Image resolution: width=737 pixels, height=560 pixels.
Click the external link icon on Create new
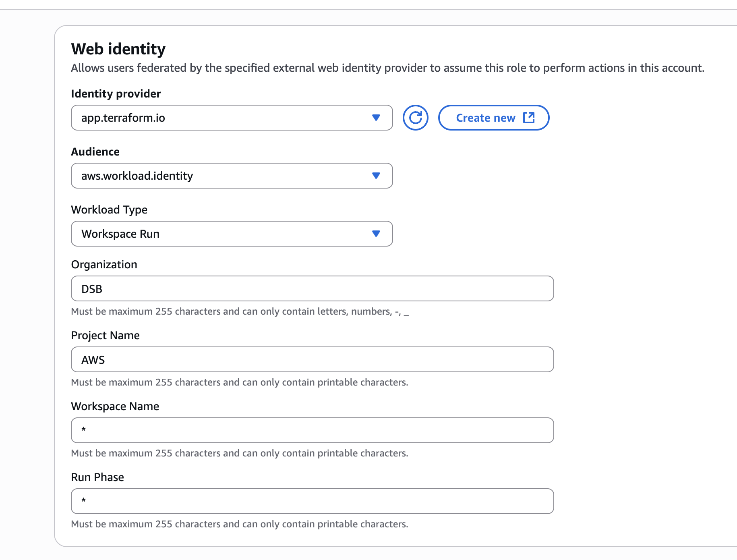click(529, 118)
